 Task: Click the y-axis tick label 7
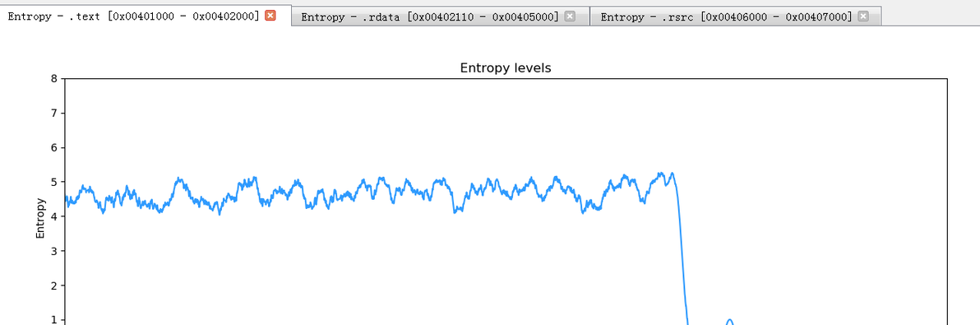[x=54, y=113]
